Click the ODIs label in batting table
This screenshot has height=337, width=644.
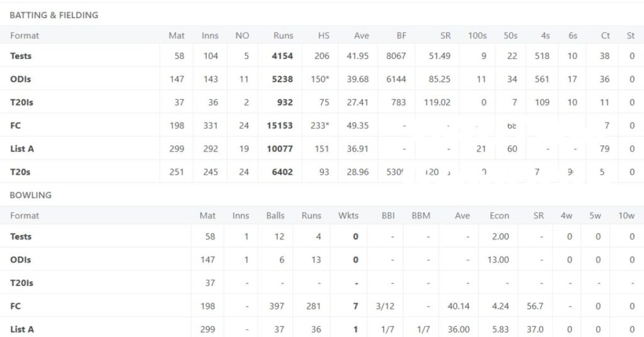tap(21, 79)
